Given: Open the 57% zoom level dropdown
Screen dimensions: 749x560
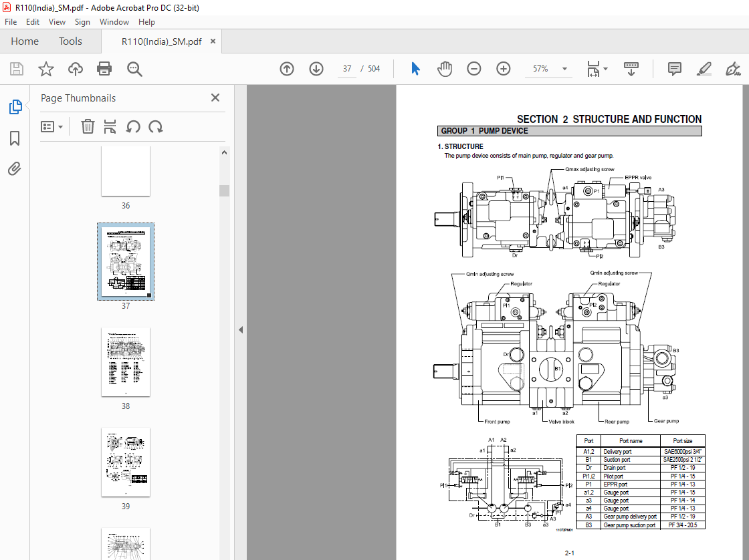Looking at the screenshot, I should (x=564, y=69).
